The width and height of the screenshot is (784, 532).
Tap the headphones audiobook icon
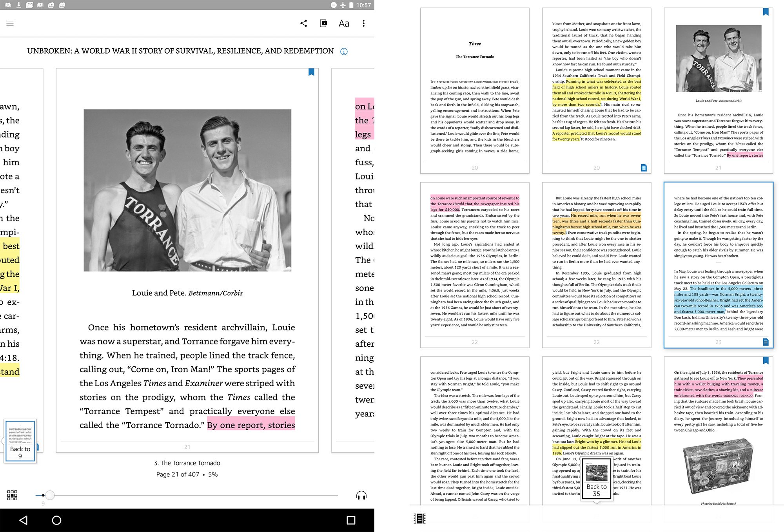tap(361, 495)
